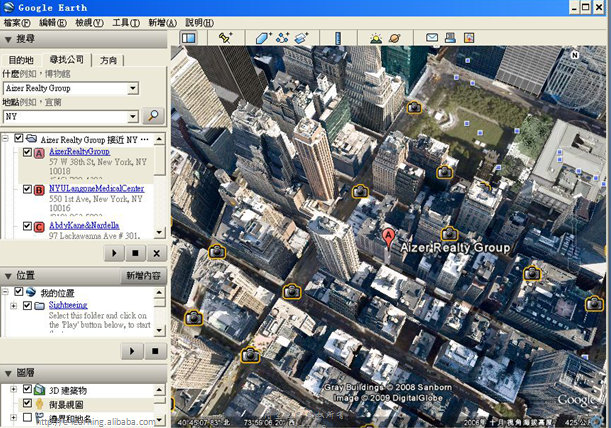This screenshot has width=611, height=428.
Task: Click the 新增內容 button
Action: (x=143, y=276)
